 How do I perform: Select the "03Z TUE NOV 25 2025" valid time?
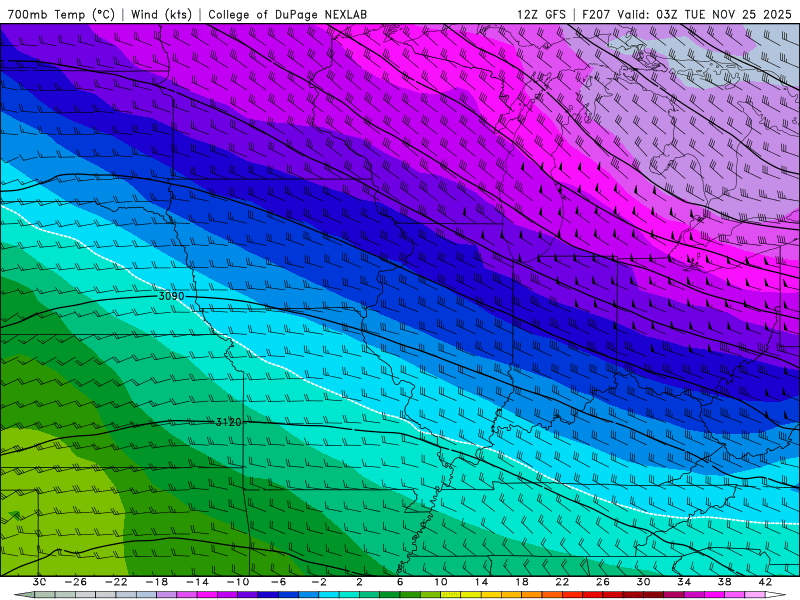click(723, 14)
